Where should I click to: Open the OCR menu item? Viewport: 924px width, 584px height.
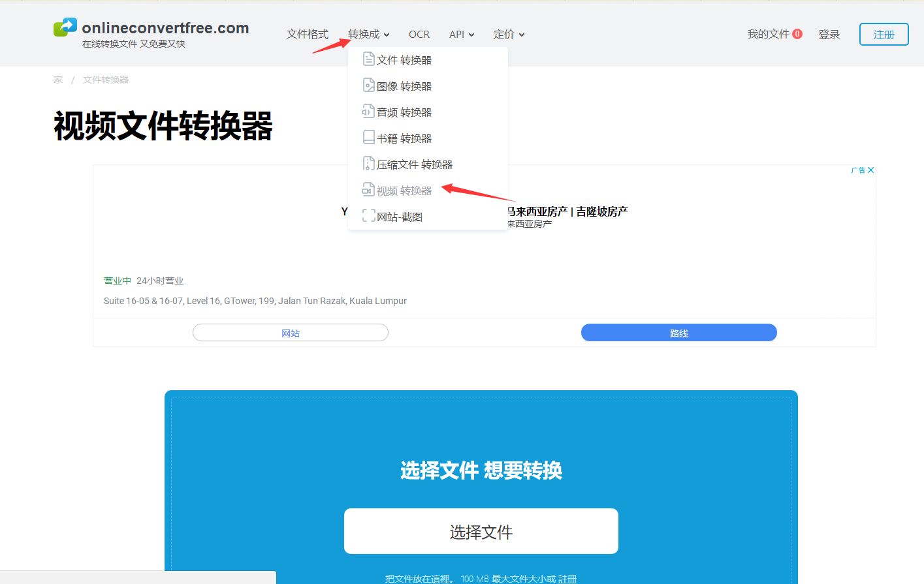click(x=419, y=34)
